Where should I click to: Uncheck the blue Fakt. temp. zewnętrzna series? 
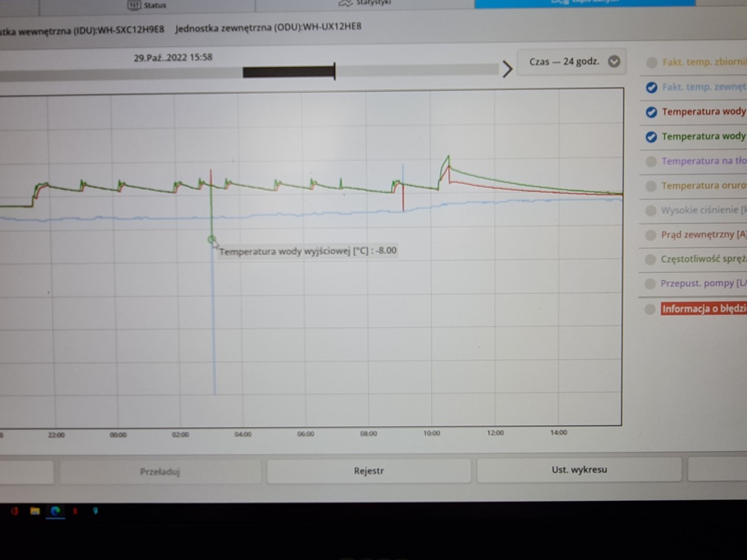(x=652, y=88)
